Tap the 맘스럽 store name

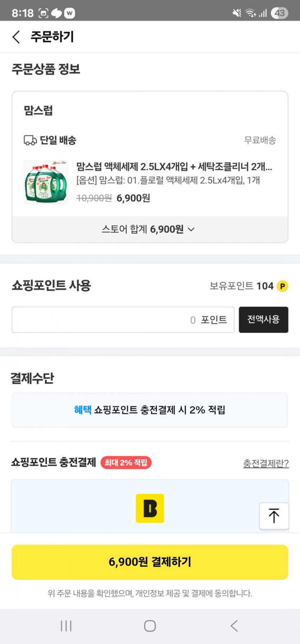38,110
